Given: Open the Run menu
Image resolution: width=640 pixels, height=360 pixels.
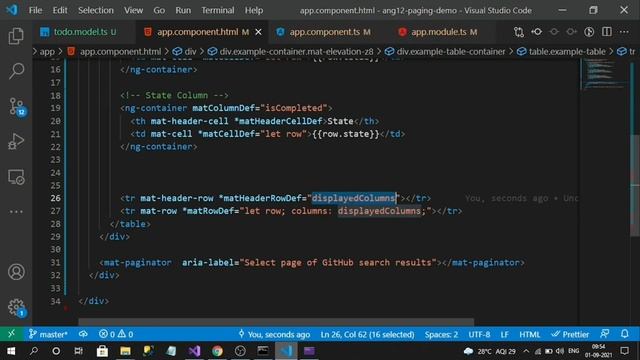Looking at the screenshot, I should point(183,10).
